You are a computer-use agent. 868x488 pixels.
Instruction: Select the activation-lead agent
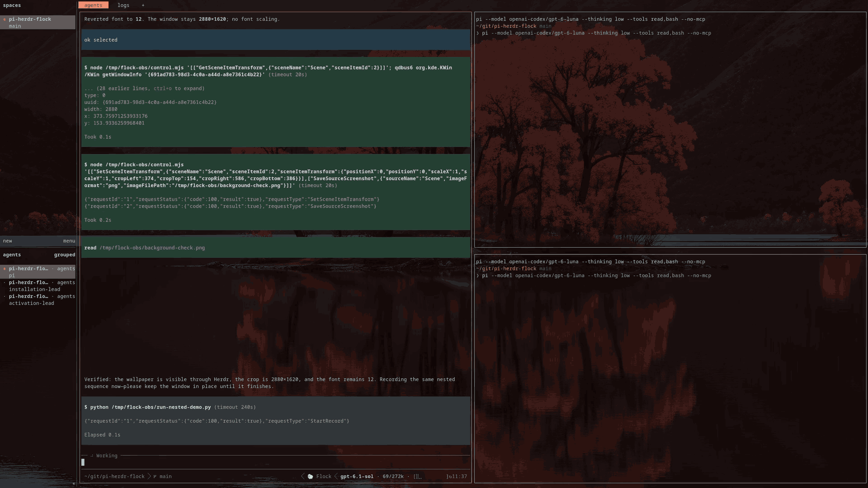coord(38,300)
